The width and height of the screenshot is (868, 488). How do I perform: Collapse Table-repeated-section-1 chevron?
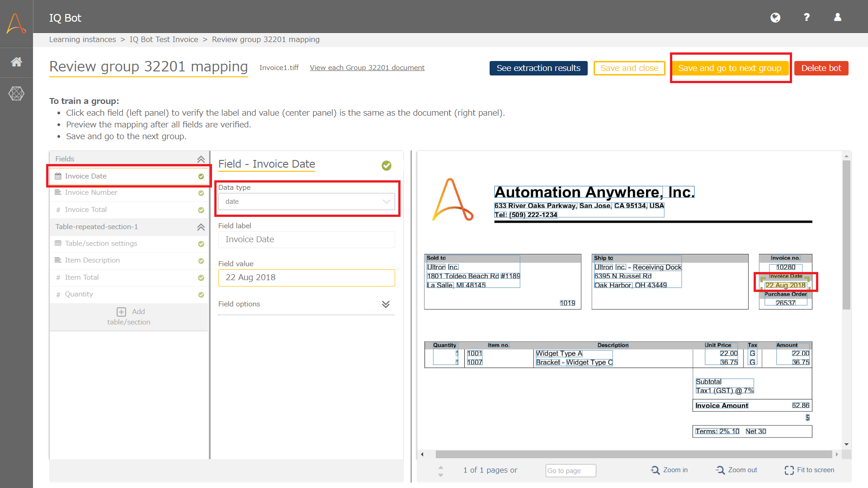(201, 227)
